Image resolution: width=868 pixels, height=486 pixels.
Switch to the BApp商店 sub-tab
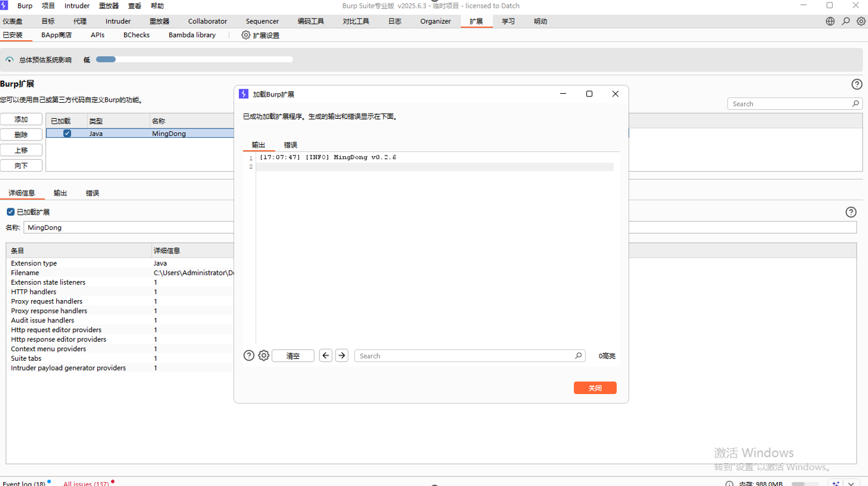56,35
